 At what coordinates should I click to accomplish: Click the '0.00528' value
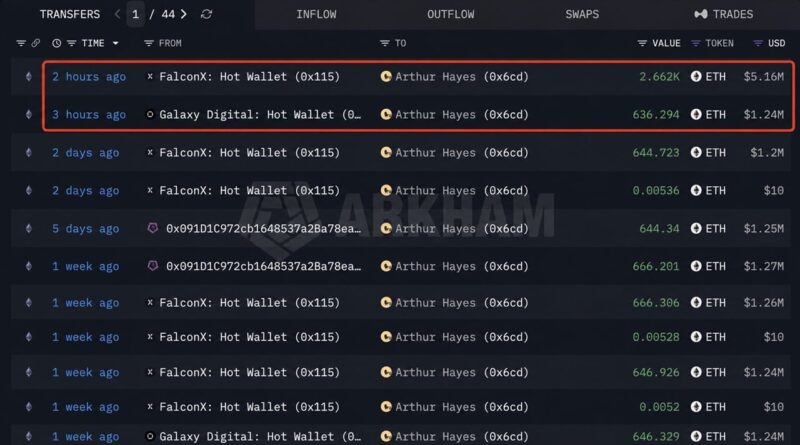click(x=656, y=337)
